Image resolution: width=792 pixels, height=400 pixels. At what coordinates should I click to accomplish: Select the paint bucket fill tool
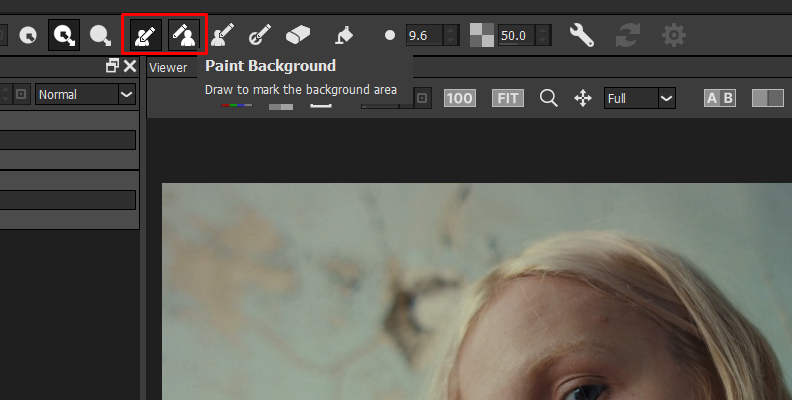[344, 36]
